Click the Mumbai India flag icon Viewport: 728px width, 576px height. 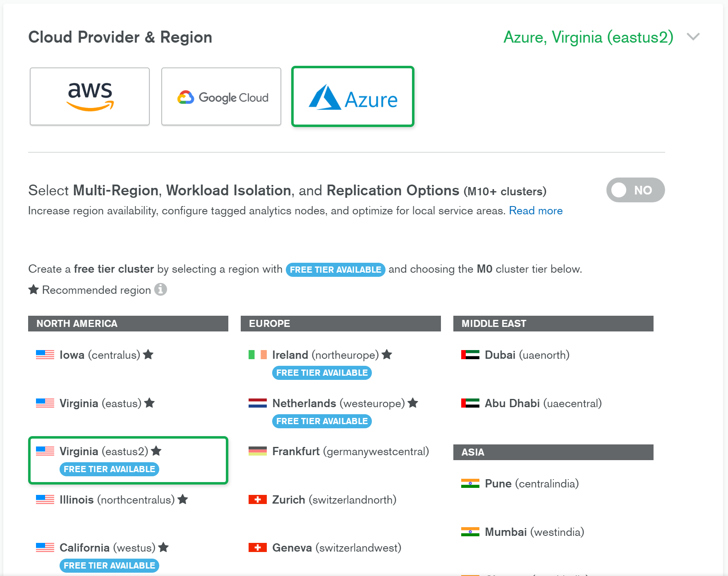click(x=469, y=532)
